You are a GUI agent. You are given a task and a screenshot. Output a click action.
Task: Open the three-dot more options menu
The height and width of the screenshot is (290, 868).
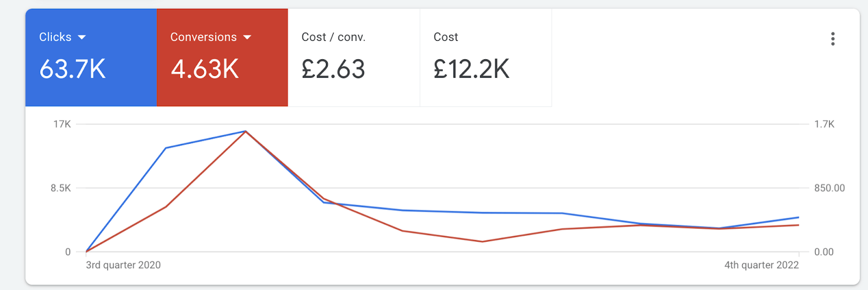[x=833, y=39]
